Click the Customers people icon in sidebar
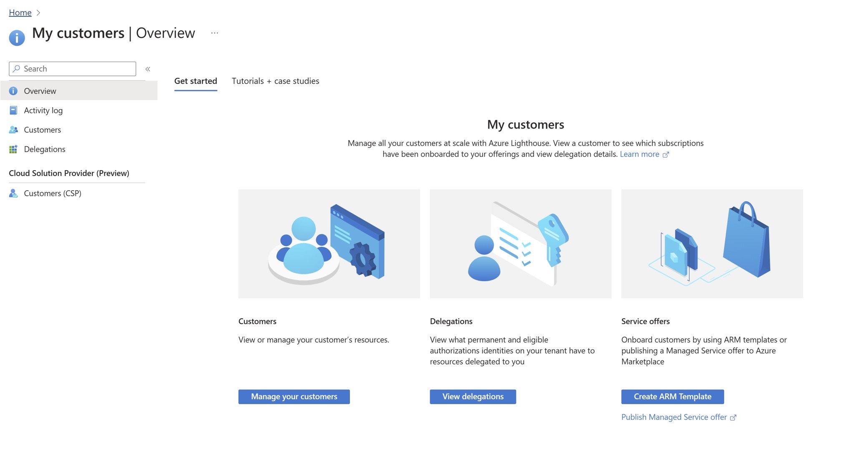 tap(13, 130)
